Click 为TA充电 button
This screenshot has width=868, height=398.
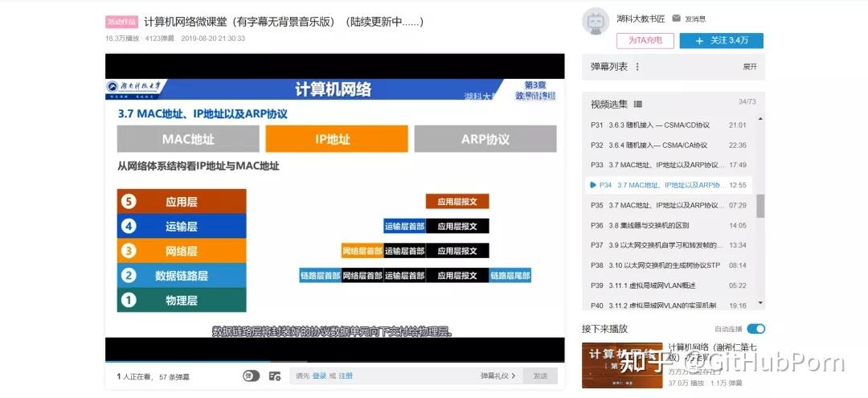point(645,40)
